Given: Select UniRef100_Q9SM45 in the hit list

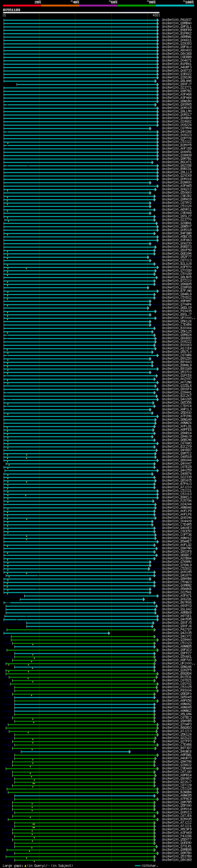Looking at the screenshot, I should [x=177, y=104].
